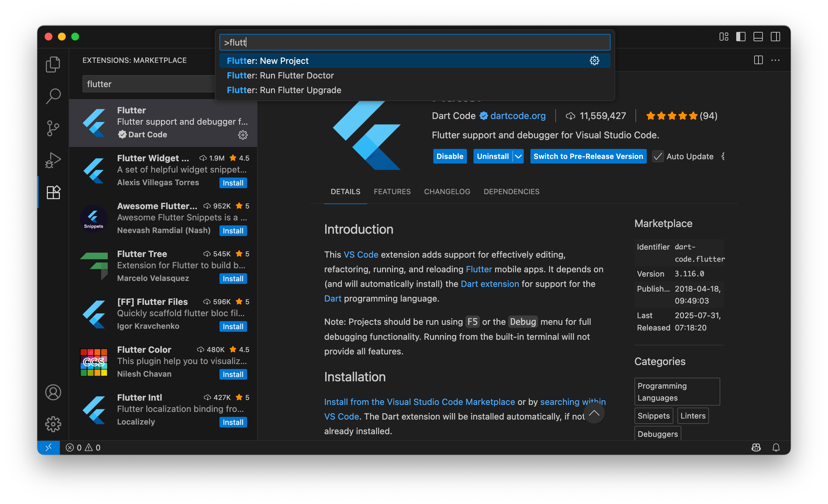The height and width of the screenshot is (504, 828).
Task: Open the Explorer view in activity bar
Action: (x=53, y=64)
